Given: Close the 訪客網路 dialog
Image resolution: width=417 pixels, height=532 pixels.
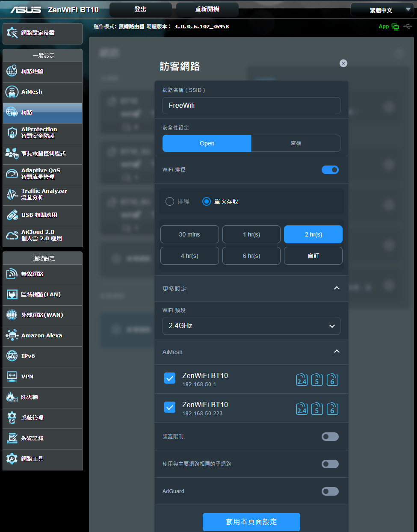Looking at the screenshot, I should 343,63.
